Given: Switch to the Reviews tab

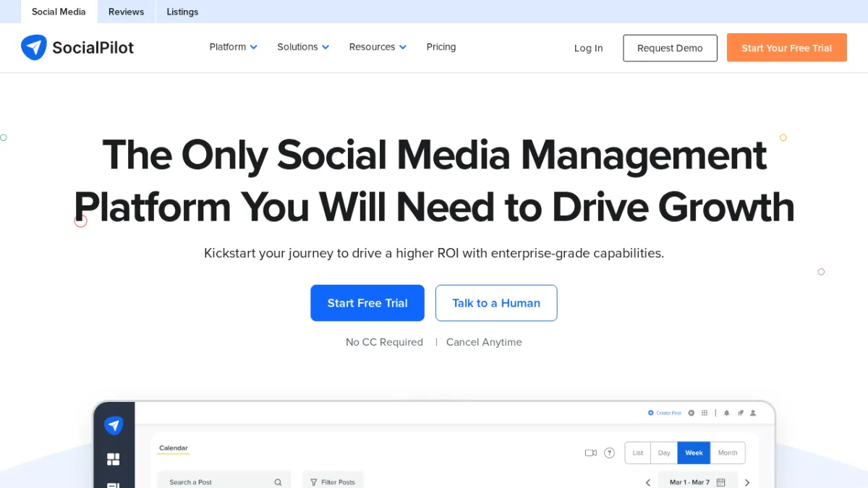Looking at the screenshot, I should point(127,12).
